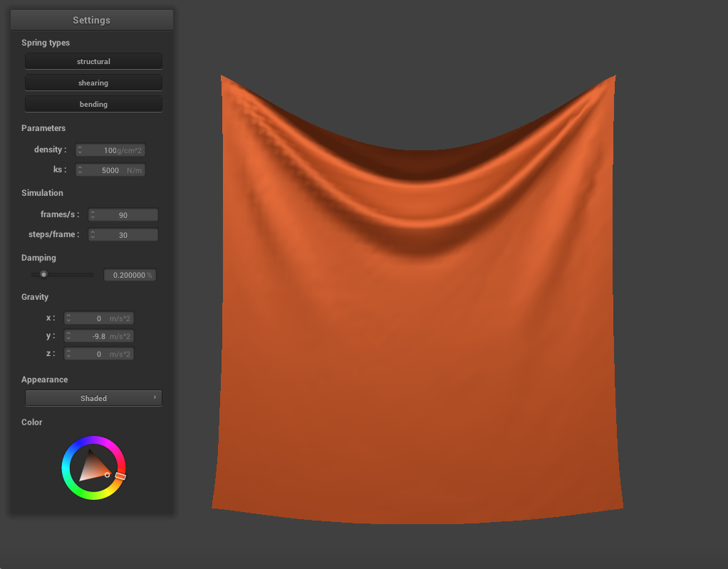Click the gravity z spinner arrows
728x569 pixels.
(69, 354)
